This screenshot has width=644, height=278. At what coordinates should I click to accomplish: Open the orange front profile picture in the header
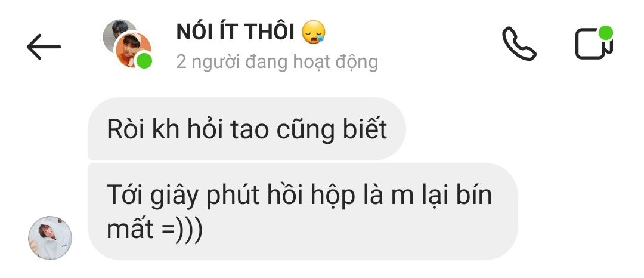coord(132,50)
